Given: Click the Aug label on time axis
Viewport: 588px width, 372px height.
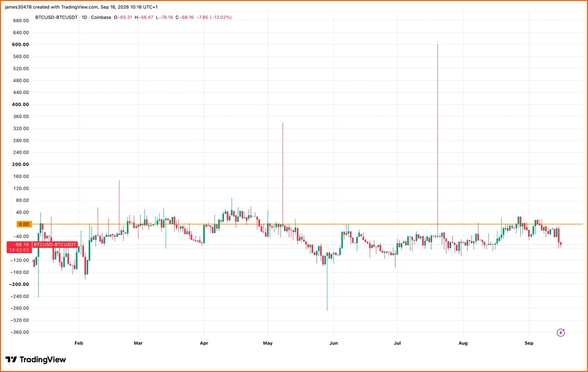Looking at the screenshot, I should [x=463, y=343].
